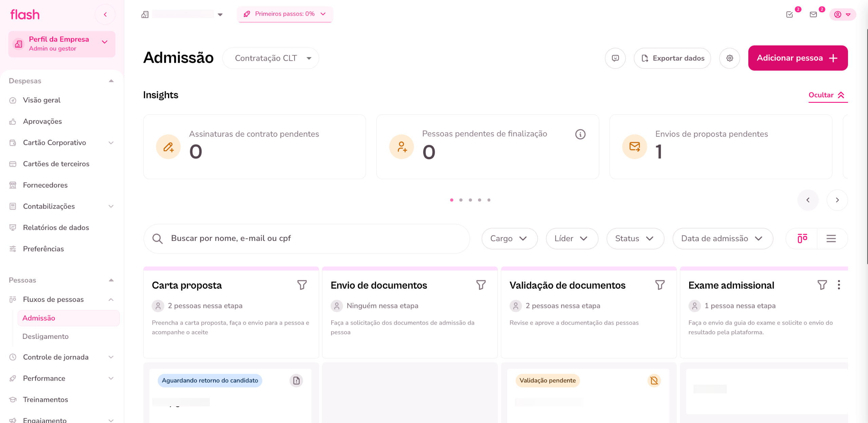Open the Cargo filter dropdown
This screenshot has height=423, width=868.
tap(509, 238)
